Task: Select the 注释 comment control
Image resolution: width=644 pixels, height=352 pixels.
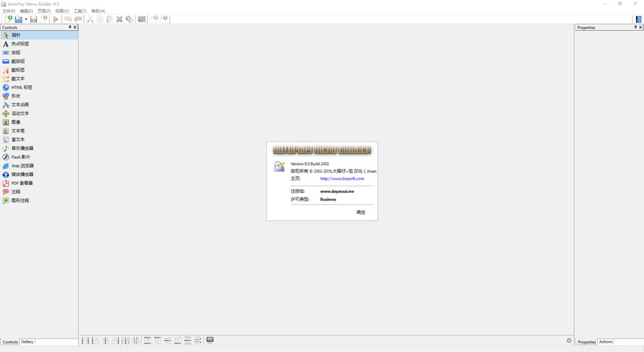Action: 39,192
